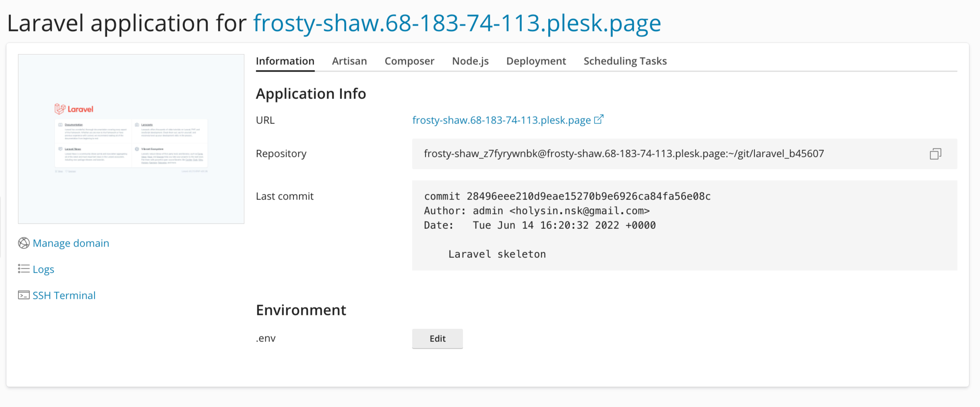Image resolution: width=980 pixels, height=407 pixels.
Task: Click the 'URL' label
Action: [x=265, y=120]
